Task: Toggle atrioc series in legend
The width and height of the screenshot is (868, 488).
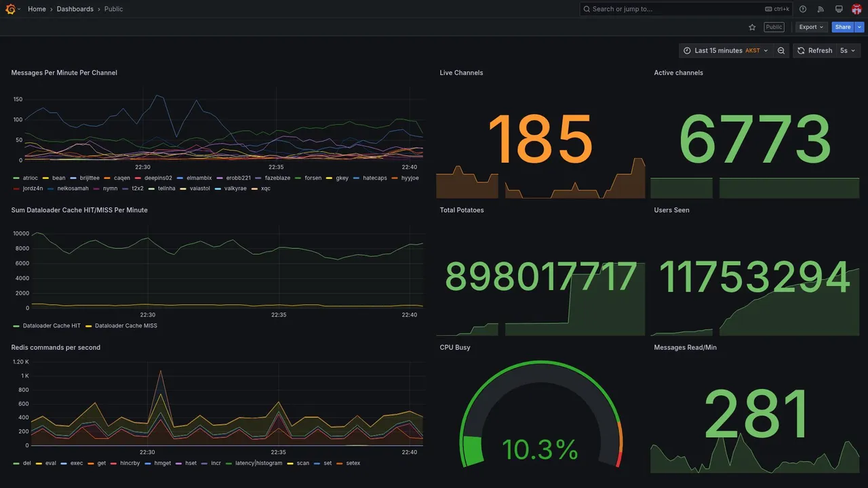Action: click(30, 178)
